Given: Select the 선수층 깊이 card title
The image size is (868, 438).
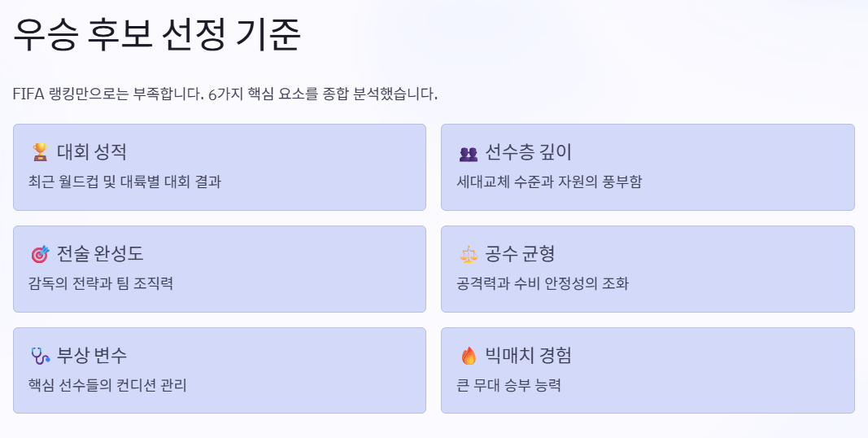Looking at the screenshot, I should [x=528, y=151].
